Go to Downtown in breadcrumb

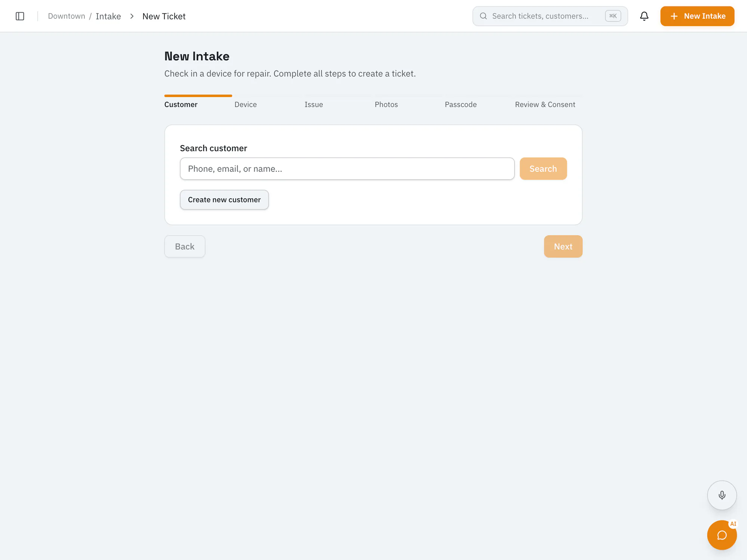tap(66, 16)
